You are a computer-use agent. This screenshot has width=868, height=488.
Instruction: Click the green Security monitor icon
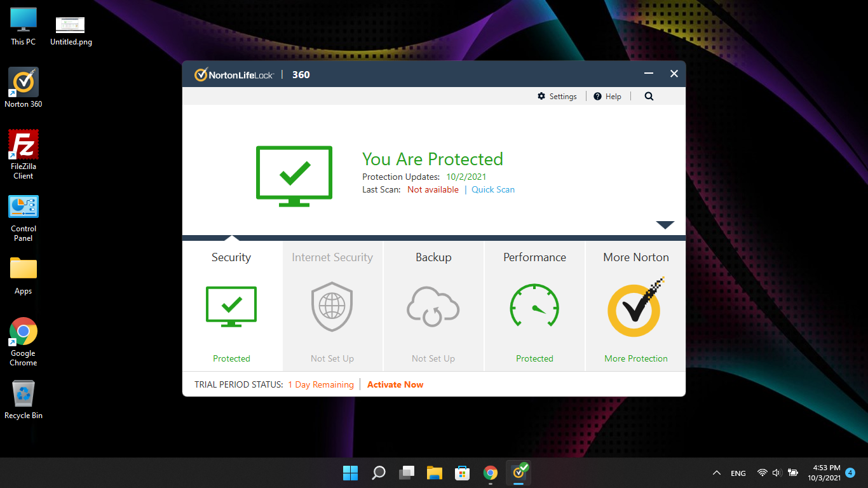click(x=231, y=307)
